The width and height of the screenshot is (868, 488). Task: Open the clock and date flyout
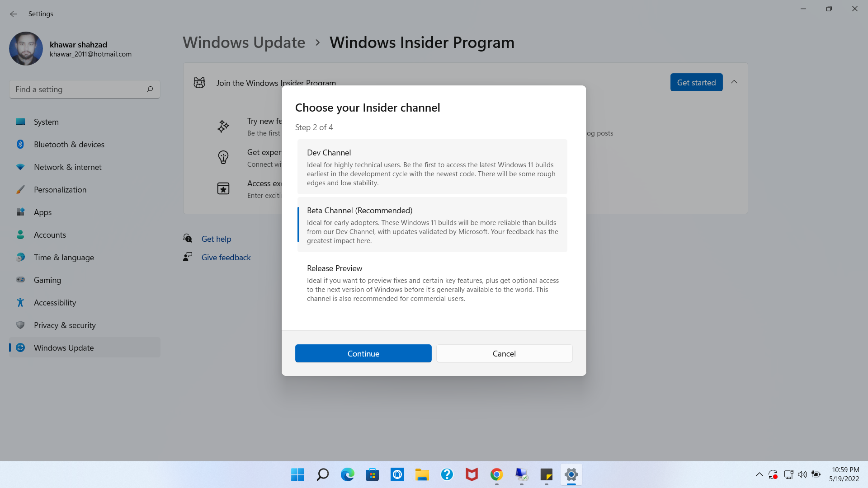tap(844, 474)
